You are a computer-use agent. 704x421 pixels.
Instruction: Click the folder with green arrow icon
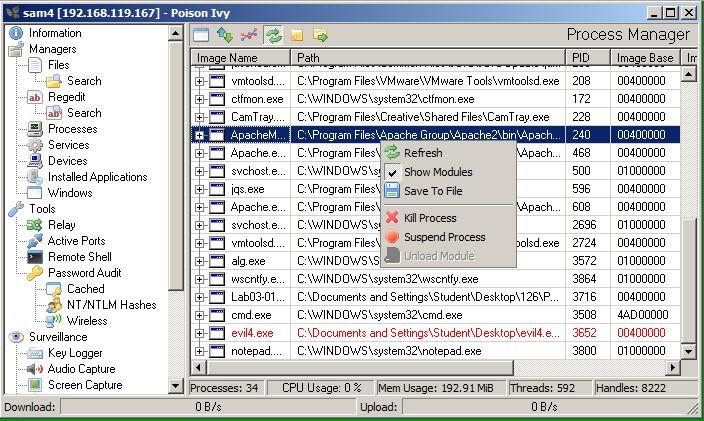[x=320, y=35]
